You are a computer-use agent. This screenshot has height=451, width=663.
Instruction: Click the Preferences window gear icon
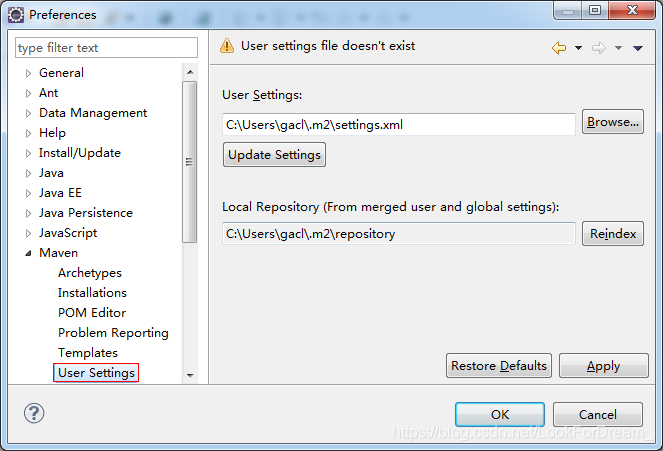[16, 15]
